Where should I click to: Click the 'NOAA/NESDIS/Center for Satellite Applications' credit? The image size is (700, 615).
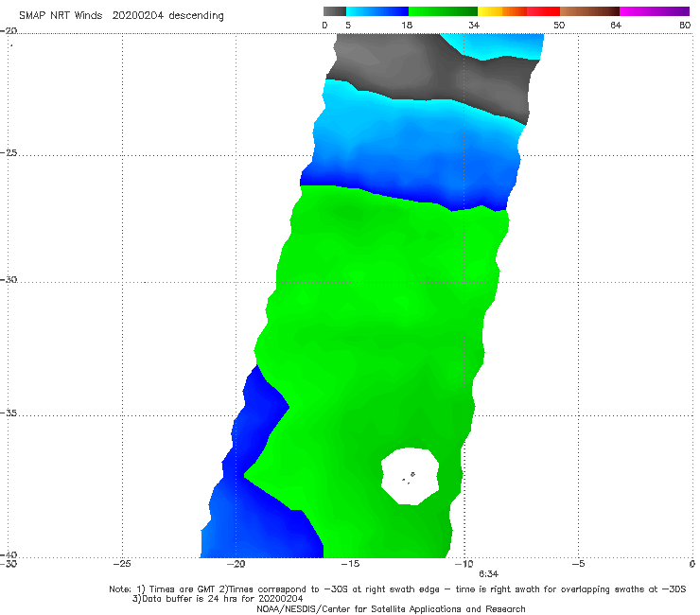tap(359, 608)
